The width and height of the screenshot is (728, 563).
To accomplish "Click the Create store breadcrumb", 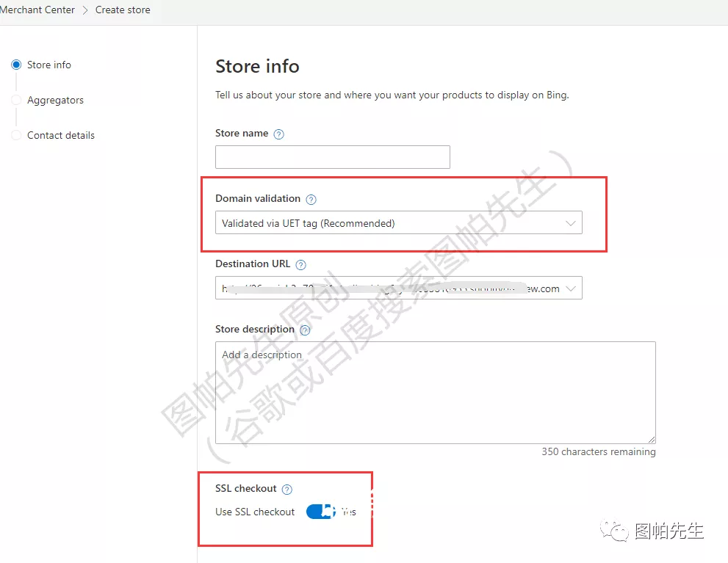I will coord(123,10).
